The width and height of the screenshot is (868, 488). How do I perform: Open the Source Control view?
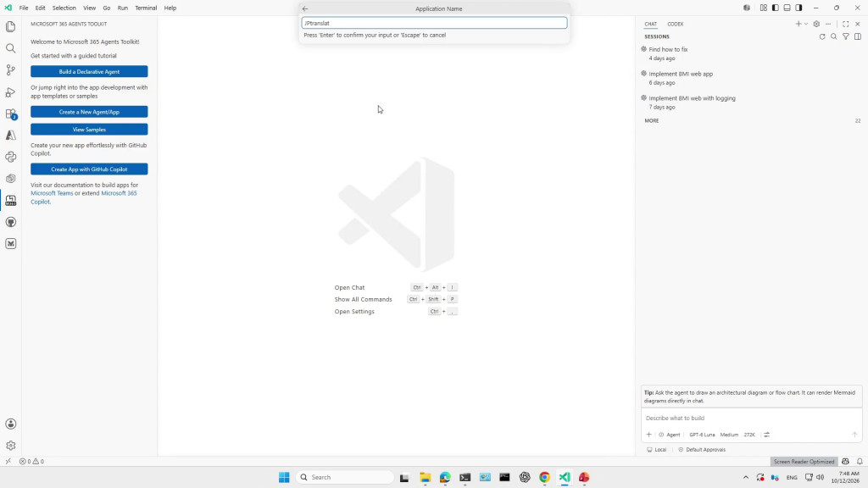click(x=10, y=70)
